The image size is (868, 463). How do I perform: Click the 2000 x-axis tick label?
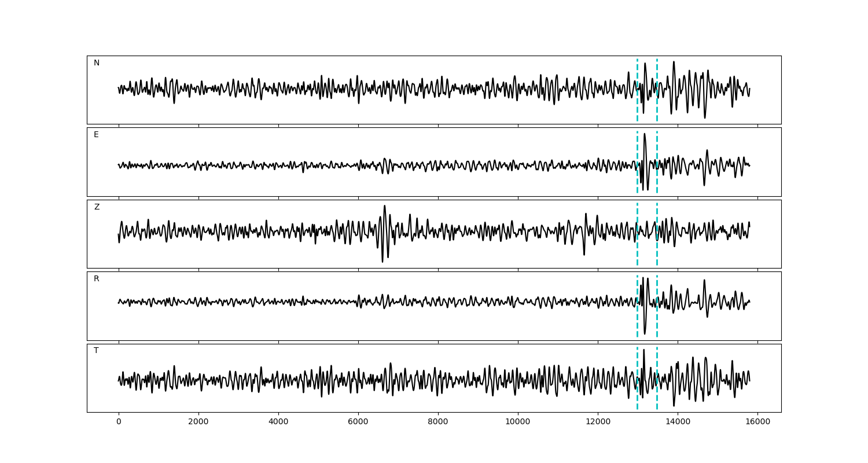click(198, 422)
